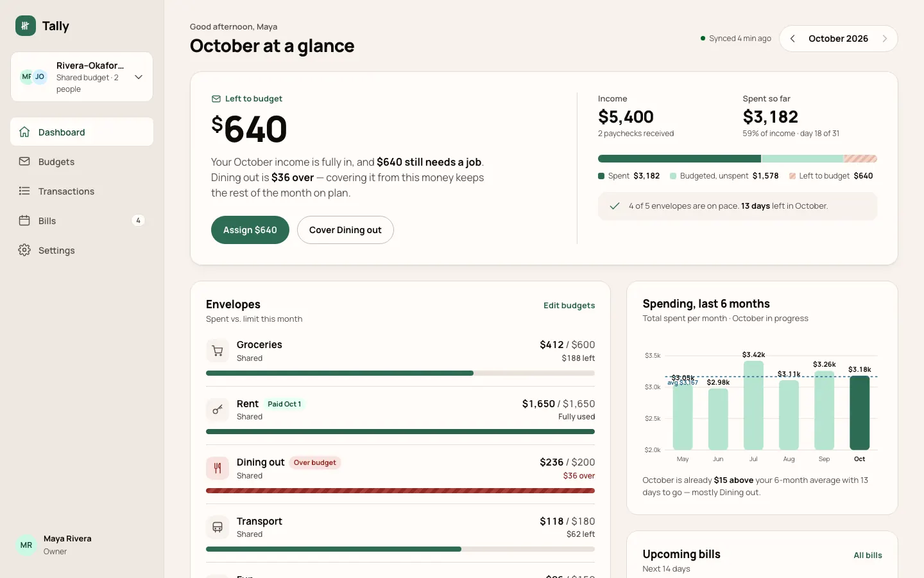Open the Dashboard home icon
Image resolution: width=924 pixels, height=578 pixels.
[24, 132]
